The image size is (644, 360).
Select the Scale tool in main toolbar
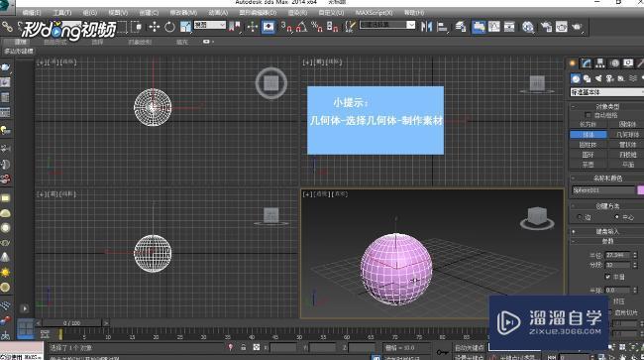coord(185,27)
